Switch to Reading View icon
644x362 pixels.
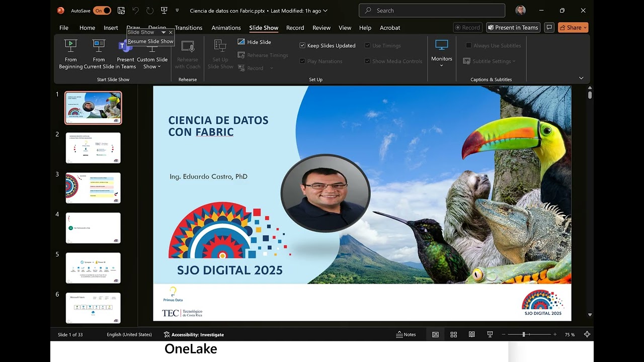point(471,334)
